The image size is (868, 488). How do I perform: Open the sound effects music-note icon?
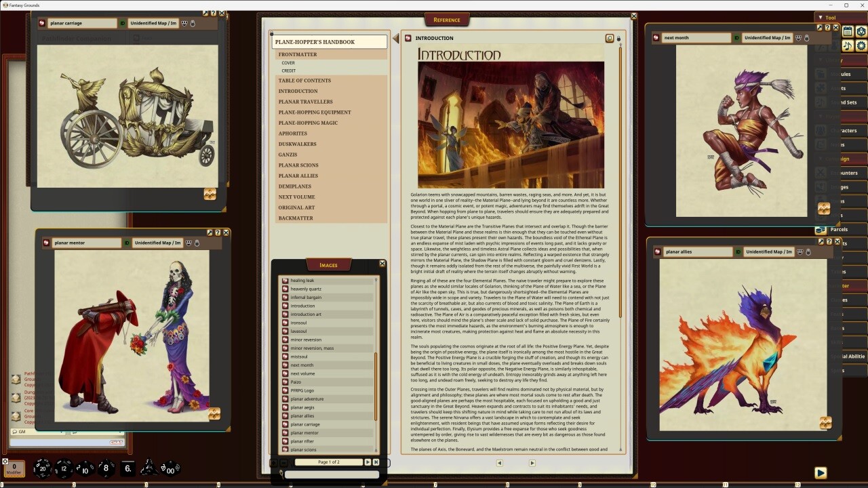point(847,45)
